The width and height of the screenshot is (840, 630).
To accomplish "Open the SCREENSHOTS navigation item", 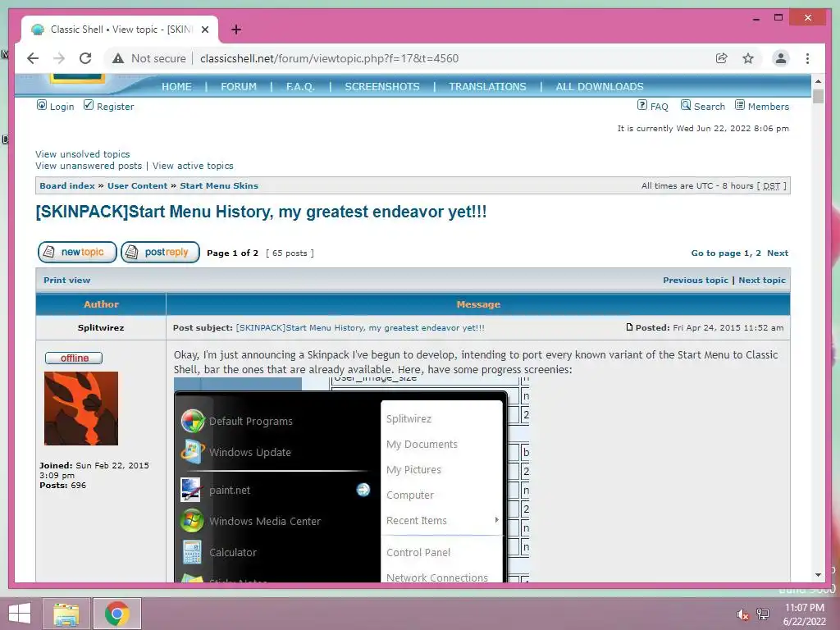I will (382, 86).
